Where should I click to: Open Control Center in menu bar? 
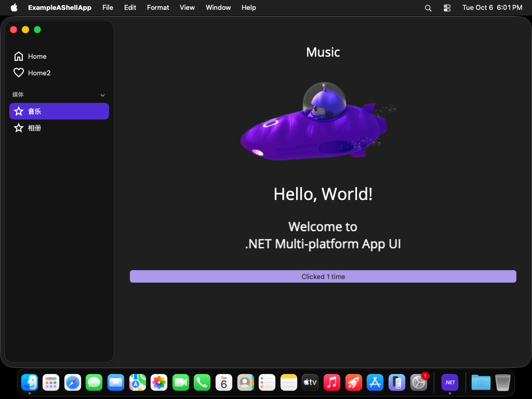click(x=447, y=8)
